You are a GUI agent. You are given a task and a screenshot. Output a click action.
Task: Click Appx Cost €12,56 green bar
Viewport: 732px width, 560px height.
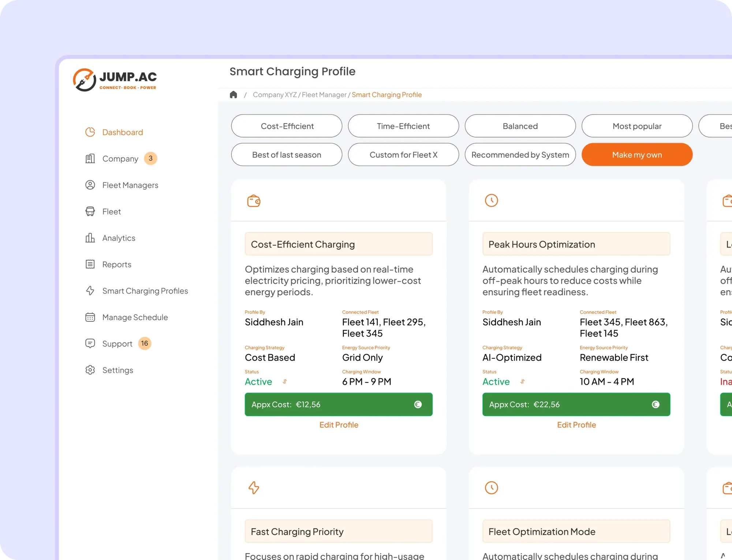click(x=339, y=405)
